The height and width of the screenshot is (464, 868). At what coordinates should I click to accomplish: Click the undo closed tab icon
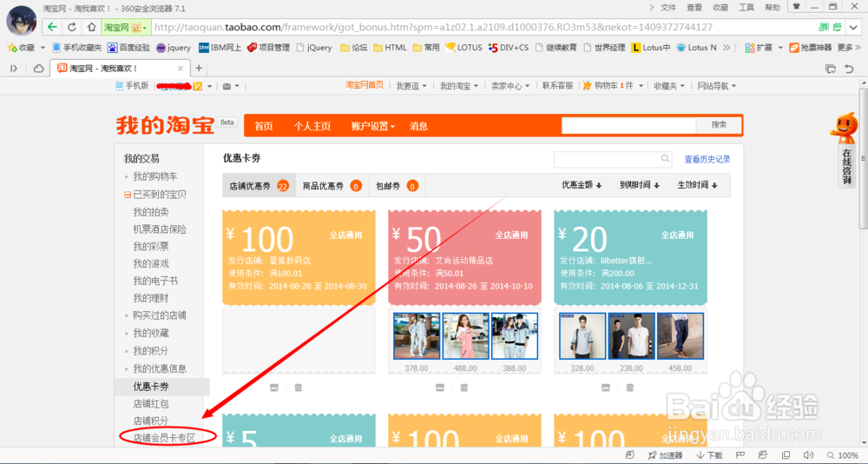click(849, 69)
